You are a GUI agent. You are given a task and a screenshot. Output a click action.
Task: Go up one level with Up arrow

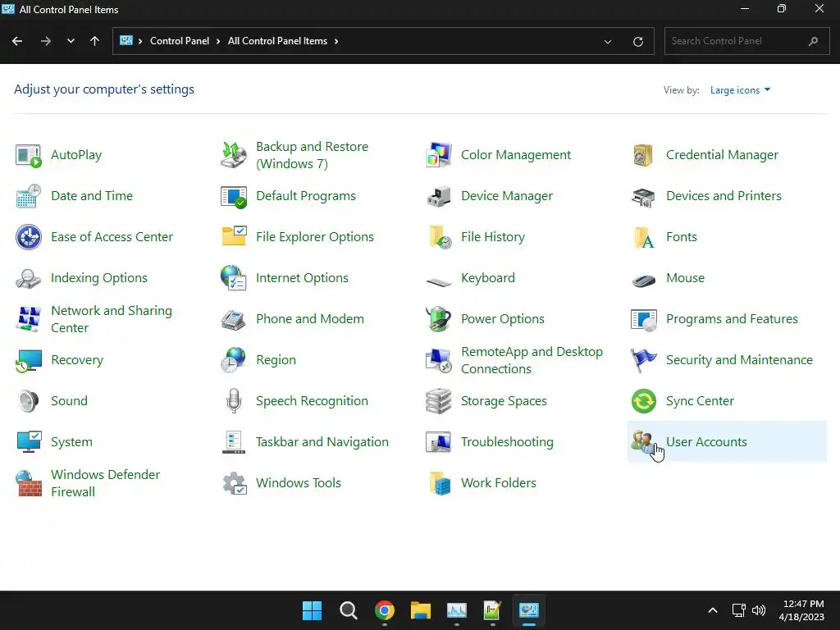coord(95,41)
